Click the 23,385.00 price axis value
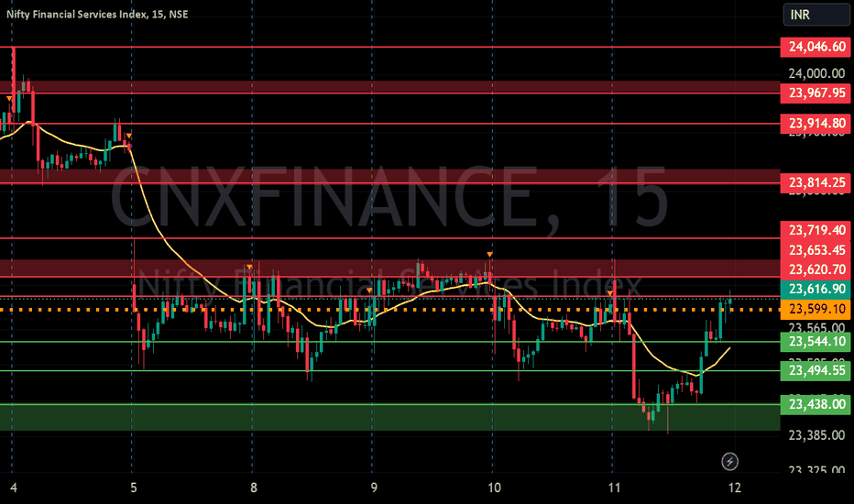The image size is (854, 504). pos(816,434)
